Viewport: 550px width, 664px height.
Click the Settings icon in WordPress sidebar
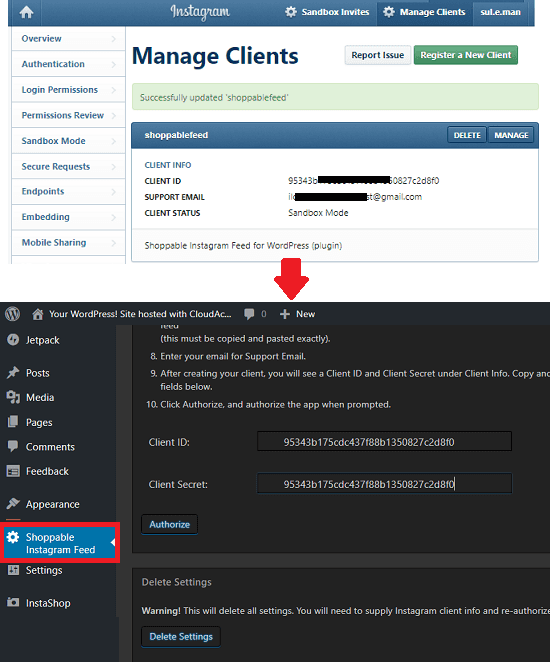(x=13, y=570)
